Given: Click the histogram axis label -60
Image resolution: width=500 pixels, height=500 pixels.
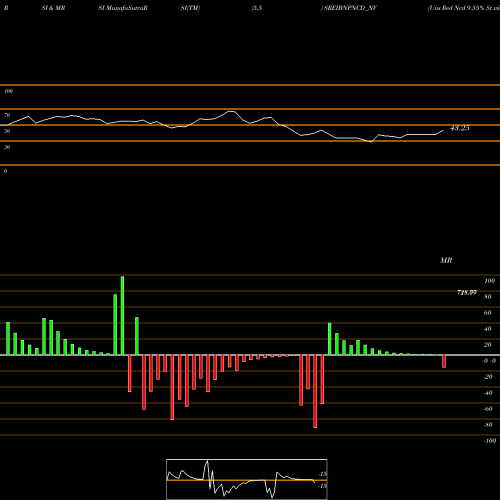Looking at the screenshot, I should click(x=488, y=409).
